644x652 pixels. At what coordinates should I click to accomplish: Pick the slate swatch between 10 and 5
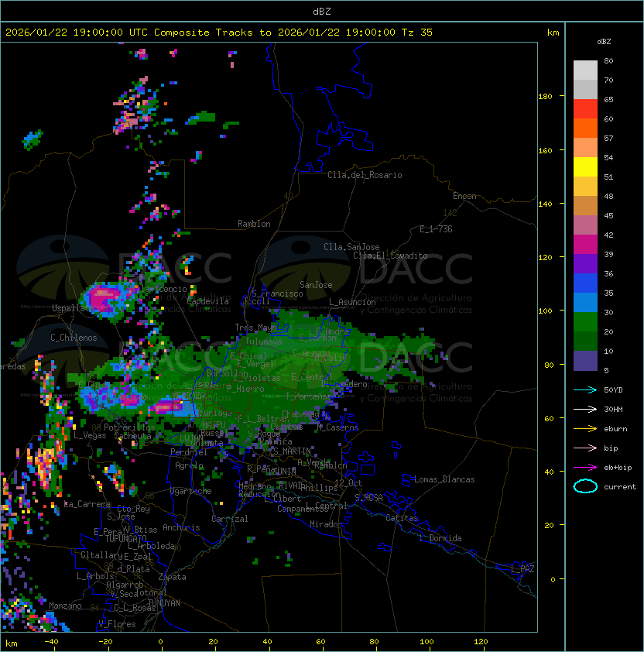(585, 361)
